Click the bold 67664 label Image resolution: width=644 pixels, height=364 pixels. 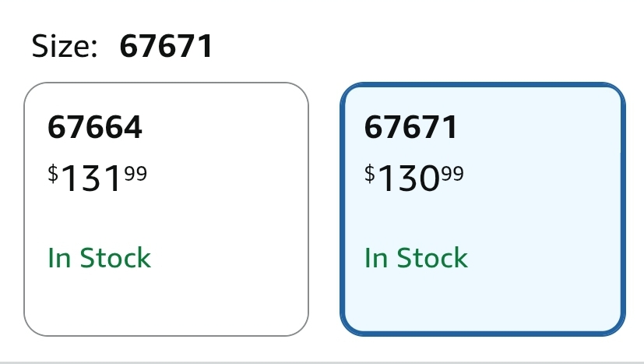tap(95, 127)
